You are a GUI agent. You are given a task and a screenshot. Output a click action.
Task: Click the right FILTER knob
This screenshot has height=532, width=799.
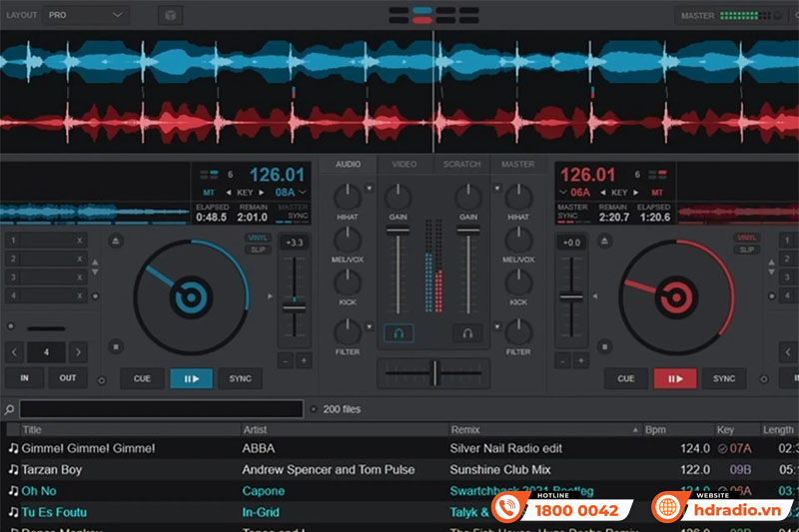coord(518,332)
